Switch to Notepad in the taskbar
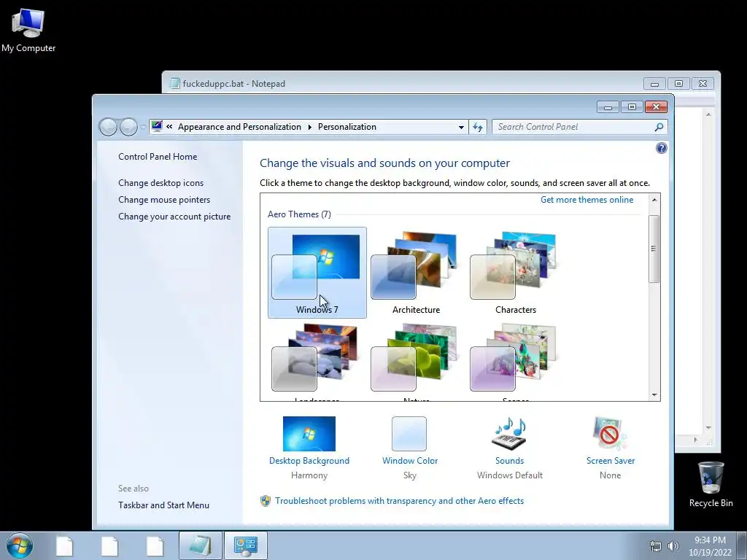Image resolution: width=747 pixels, height=560 pixels. point(200,545)
